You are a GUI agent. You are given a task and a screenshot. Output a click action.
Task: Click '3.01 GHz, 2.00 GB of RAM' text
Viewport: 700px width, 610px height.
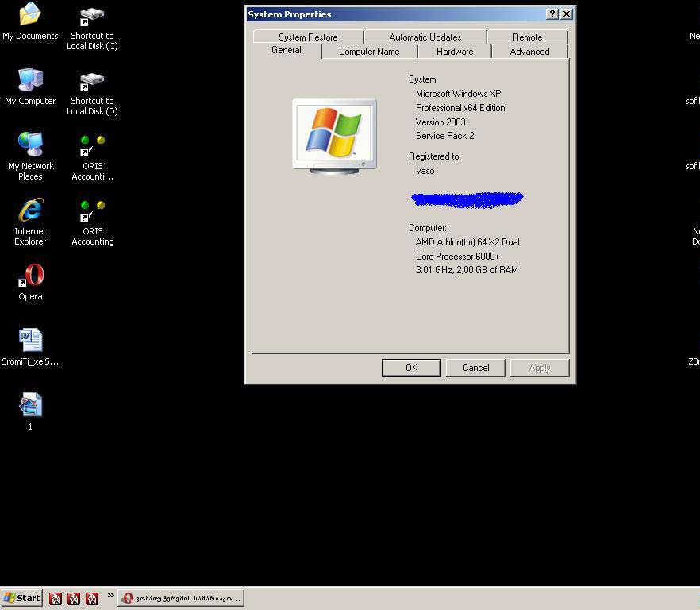(x=467, y=270)
